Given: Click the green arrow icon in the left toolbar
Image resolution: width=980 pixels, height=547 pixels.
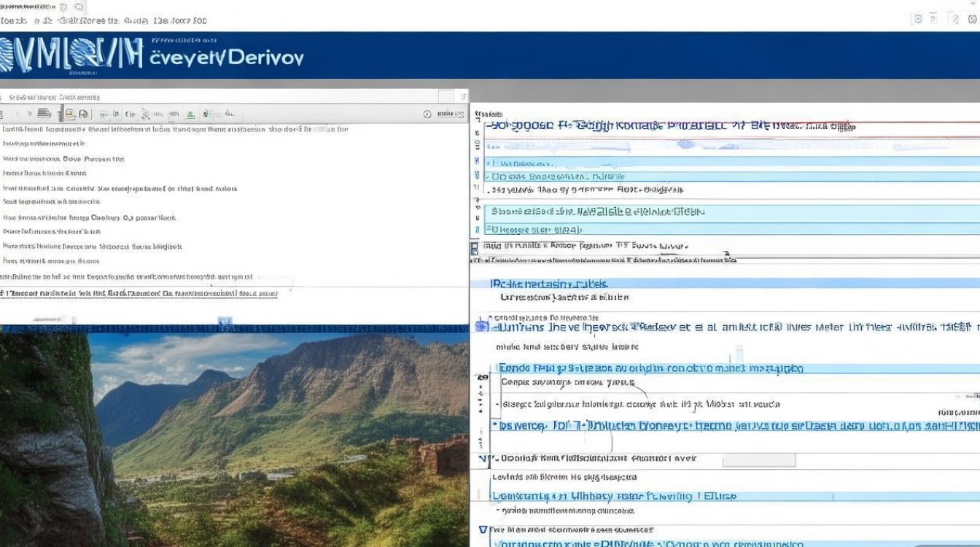Looking at the screenshot, I should tap(190, 114).
